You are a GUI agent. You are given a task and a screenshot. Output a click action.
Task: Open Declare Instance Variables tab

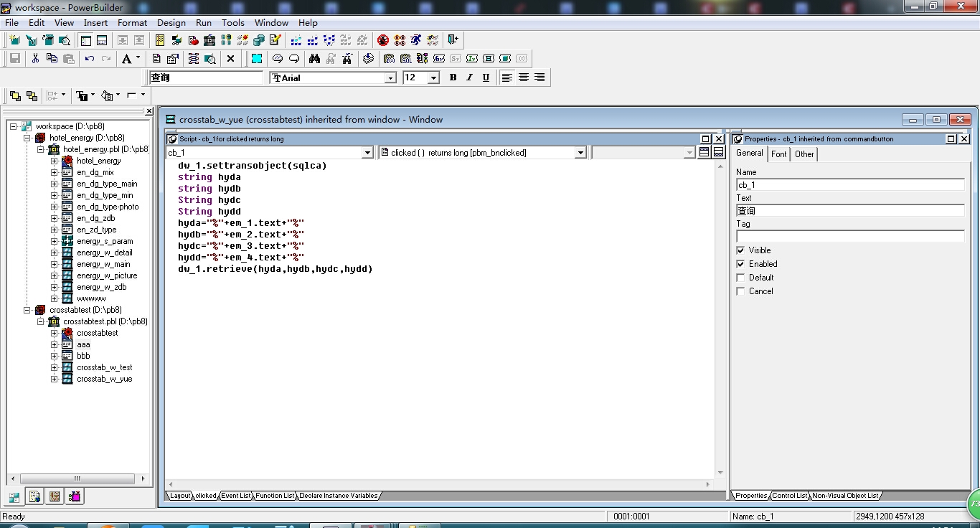pyautogui.click(x=338, y=496)
